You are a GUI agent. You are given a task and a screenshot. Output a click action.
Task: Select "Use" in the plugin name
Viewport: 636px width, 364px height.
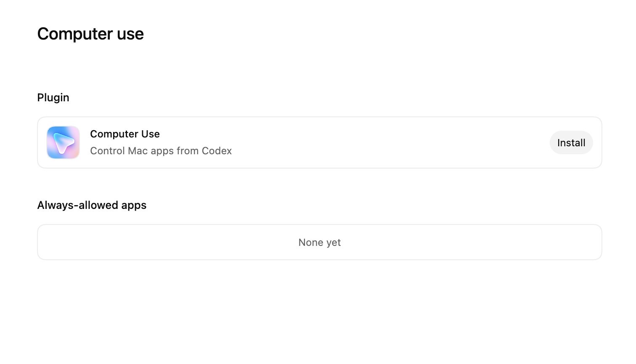(151, 134)
